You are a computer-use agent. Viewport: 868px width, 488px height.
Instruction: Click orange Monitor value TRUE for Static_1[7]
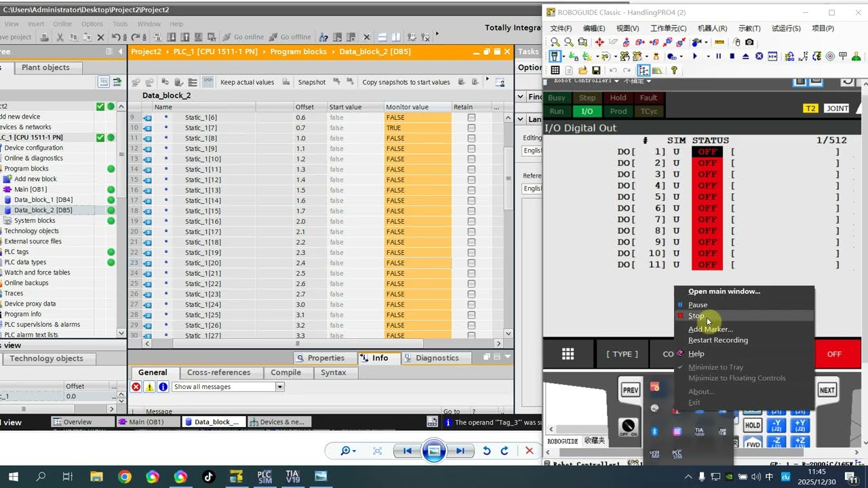417,128
